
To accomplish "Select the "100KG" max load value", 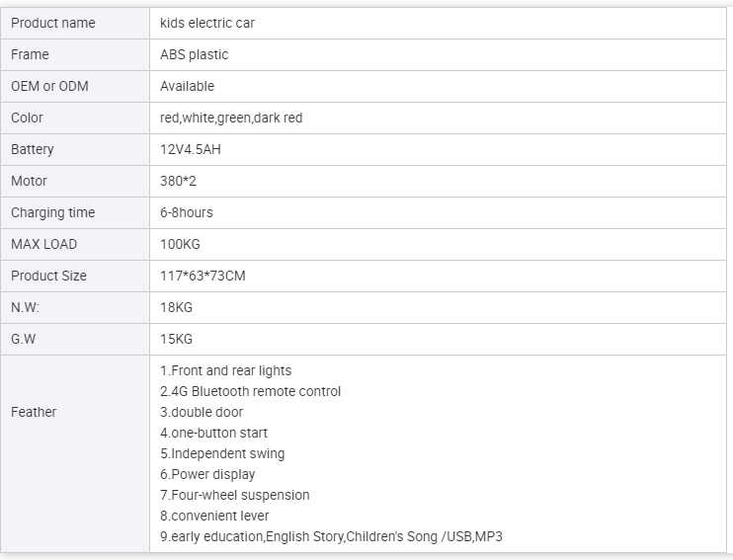I will click(180, 244).
